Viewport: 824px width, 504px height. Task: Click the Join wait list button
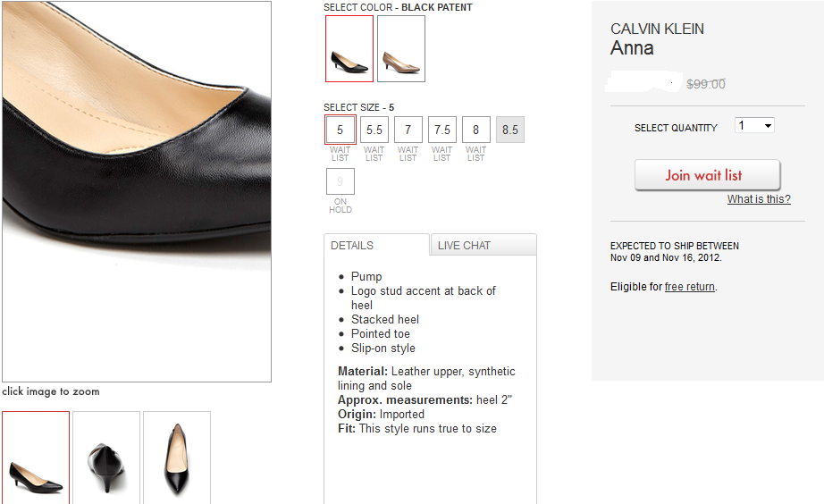[707, 175]
